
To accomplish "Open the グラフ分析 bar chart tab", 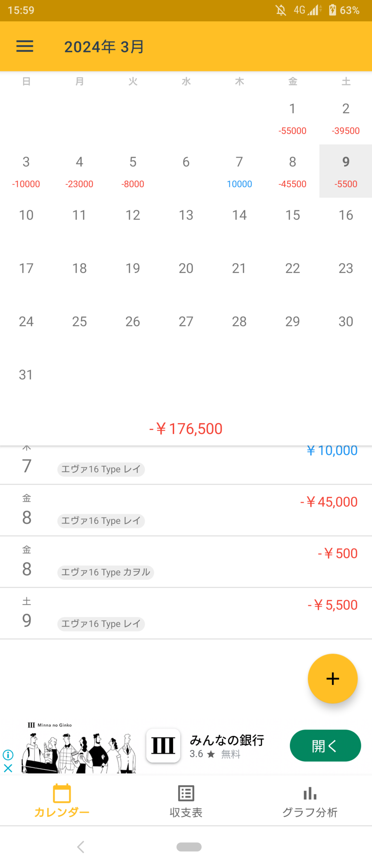I will (310, 801).
